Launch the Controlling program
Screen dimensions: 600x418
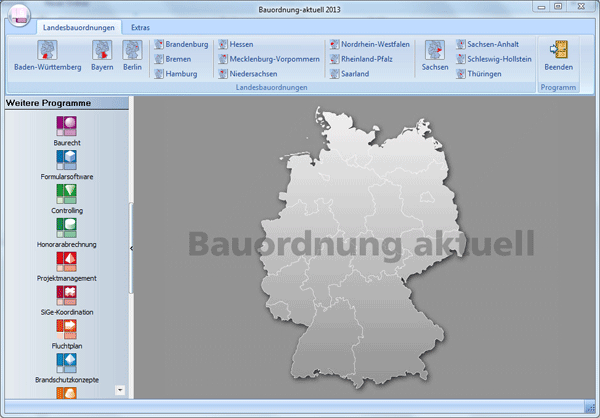[x=67, y=199]
